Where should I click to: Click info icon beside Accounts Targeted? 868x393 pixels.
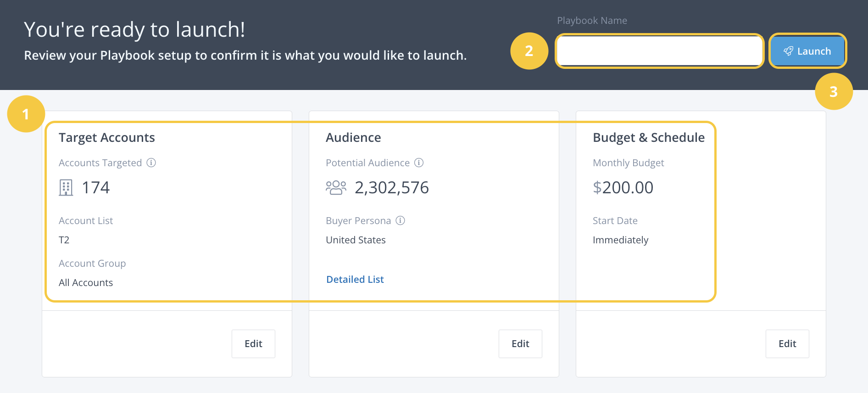point(151,163)
